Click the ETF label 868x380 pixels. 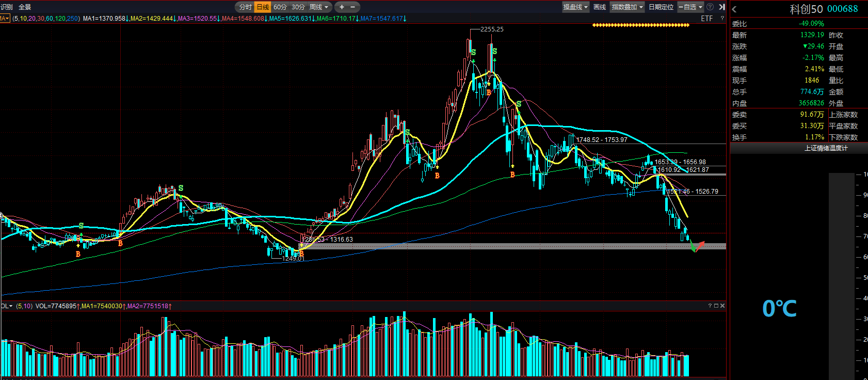[x=707, y=19]
